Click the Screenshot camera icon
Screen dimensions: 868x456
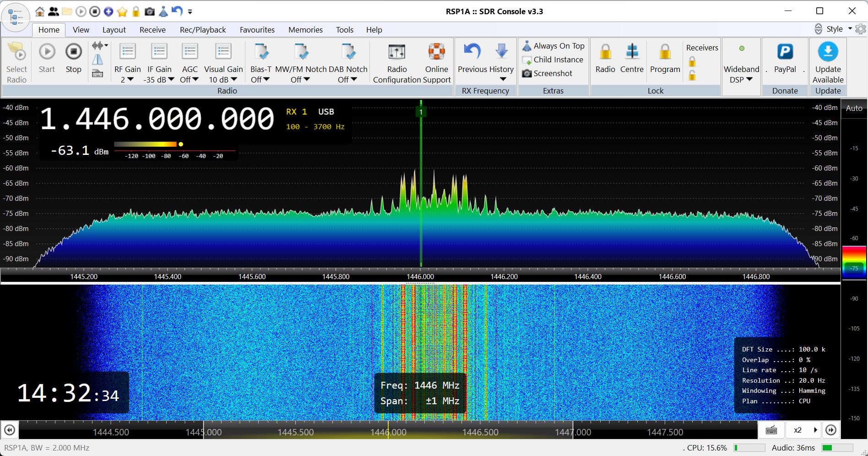[x=527, y=73]
